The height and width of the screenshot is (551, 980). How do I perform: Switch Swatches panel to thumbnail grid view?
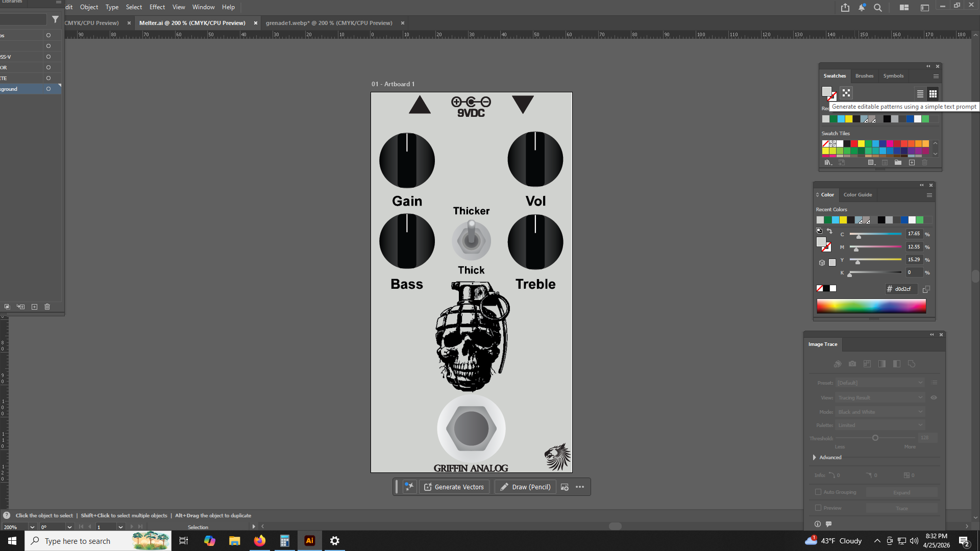tap(933, 94)
